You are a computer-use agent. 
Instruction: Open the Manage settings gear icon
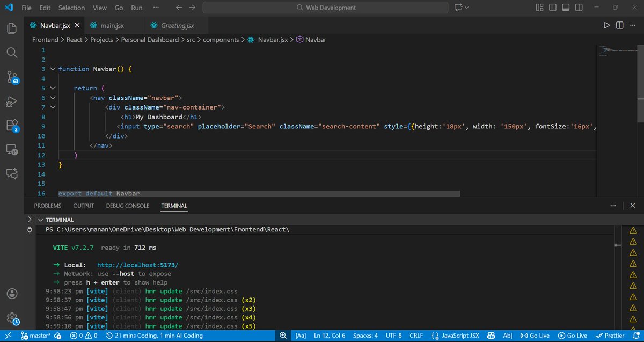click(x=11, y=318)
